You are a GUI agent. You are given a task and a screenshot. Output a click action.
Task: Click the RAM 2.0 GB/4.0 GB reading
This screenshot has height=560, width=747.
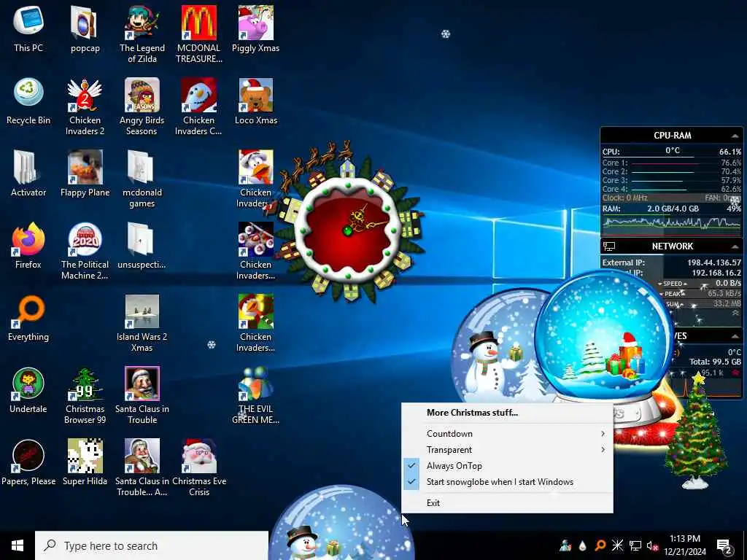coord(673,209)
